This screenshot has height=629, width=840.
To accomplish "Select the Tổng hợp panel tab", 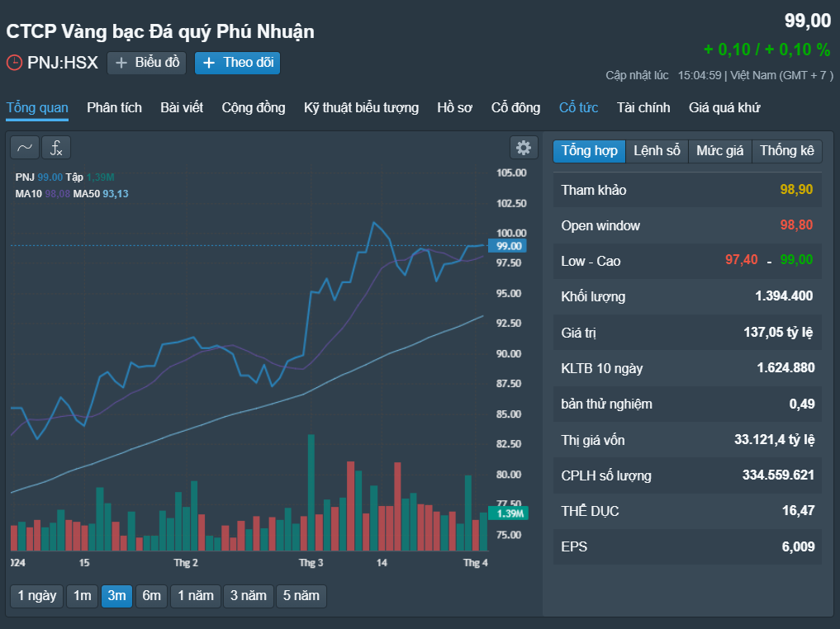I will [x=589, y=151].
